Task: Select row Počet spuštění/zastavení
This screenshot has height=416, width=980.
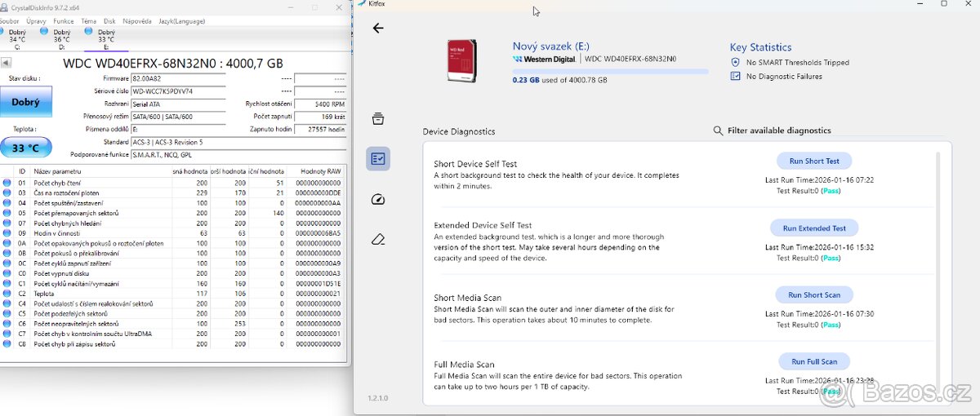Action: [x=172, y=203]
